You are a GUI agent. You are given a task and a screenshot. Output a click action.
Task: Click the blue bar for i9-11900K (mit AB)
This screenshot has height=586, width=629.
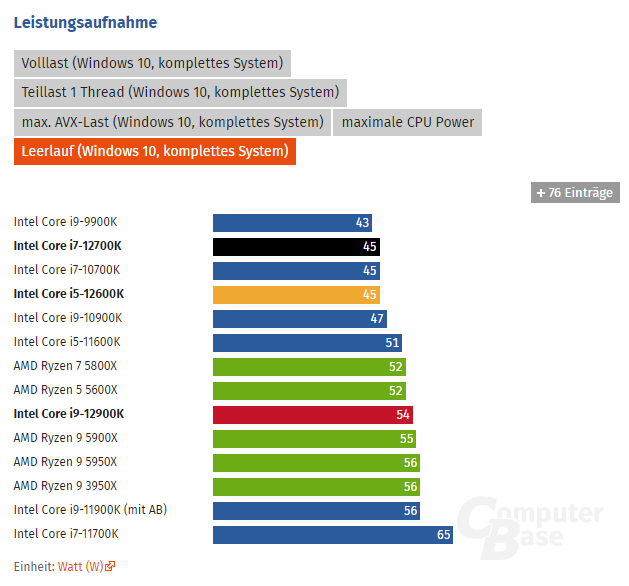click(317, 511)
